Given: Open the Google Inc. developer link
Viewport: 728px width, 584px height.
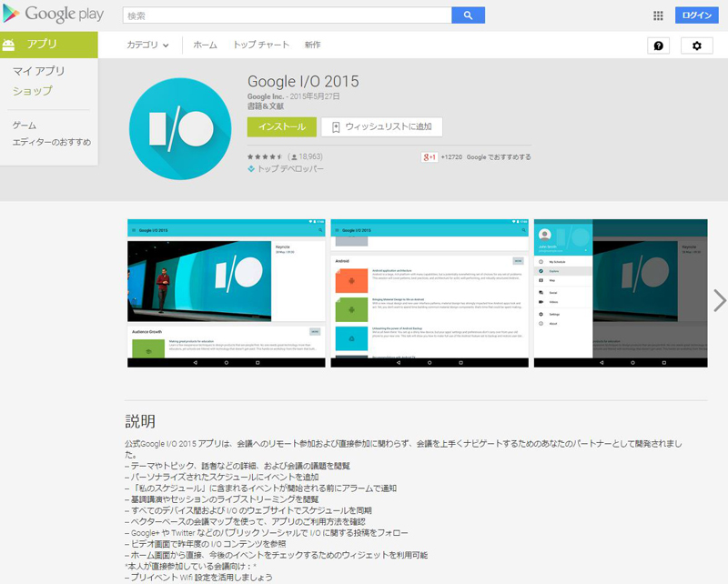Looking at the screenshot, I should click(x=266, y=96).
